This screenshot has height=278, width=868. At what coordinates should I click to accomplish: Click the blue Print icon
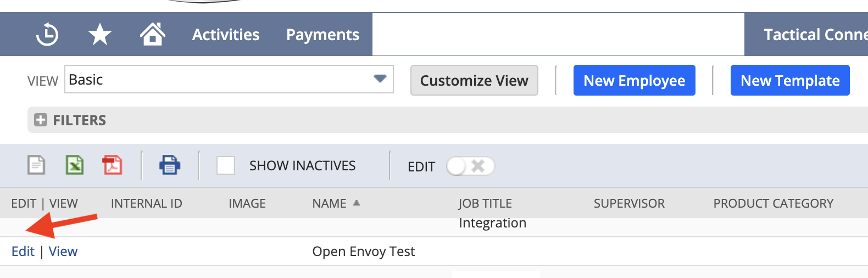click(170, 165)
